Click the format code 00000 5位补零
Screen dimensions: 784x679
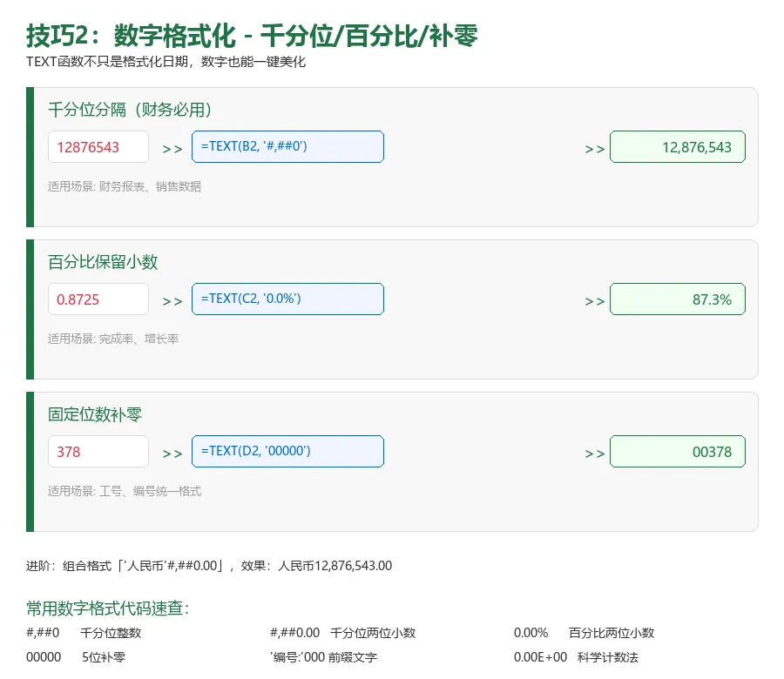click(76, 657)
